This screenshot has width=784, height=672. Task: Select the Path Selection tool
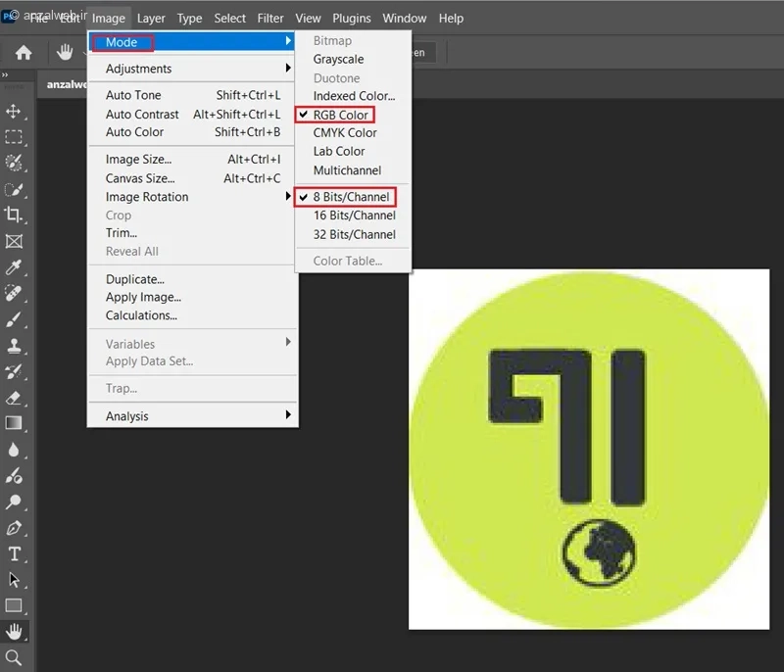coord(14,580)
